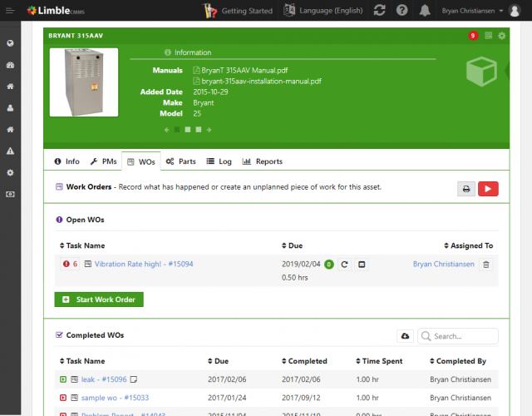Open the BryanT 315AAV Manual.pdf link

(x=237, y=71)
